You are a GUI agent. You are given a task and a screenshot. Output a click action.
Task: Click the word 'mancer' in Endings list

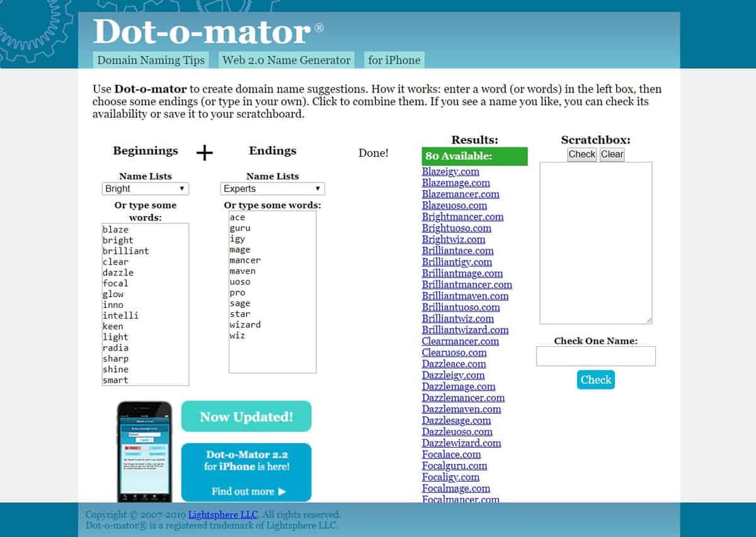click(245, 260)
